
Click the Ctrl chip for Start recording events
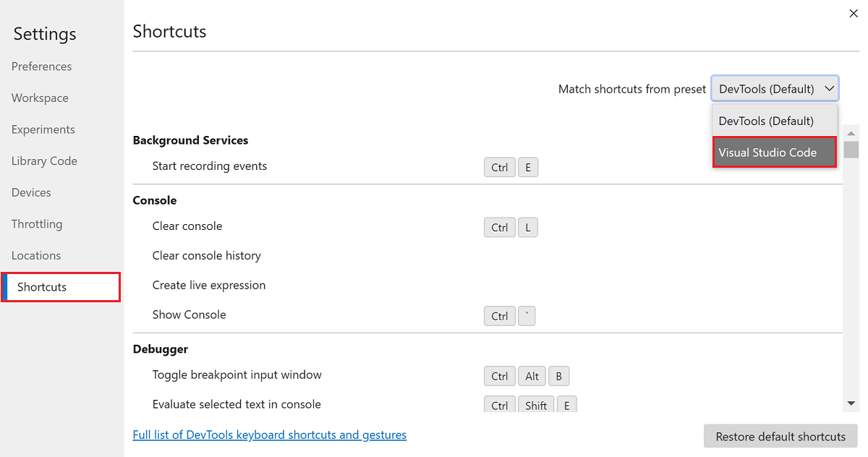click(499, 167)
